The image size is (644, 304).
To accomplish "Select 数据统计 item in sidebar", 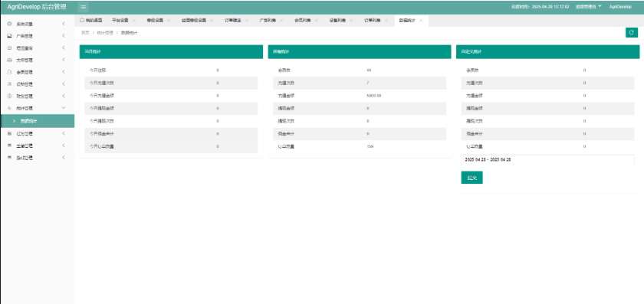I will pyautogui.click(x=38, y=121).
